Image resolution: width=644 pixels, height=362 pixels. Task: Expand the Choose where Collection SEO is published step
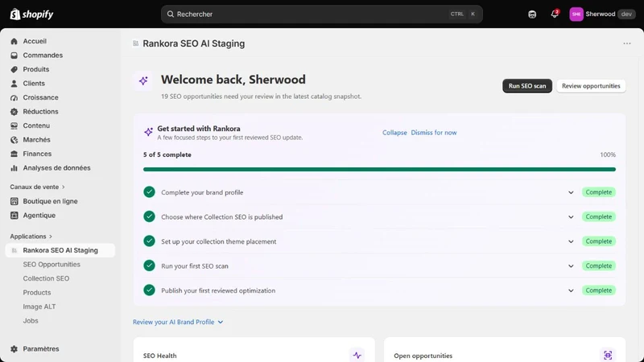tap(571, 217)
